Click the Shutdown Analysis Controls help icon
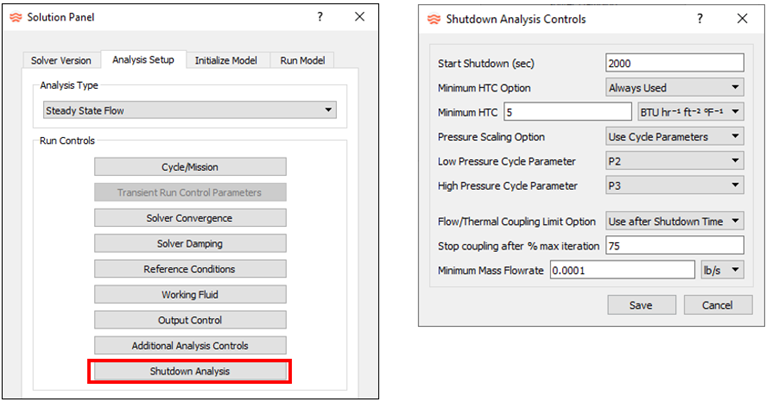Screen dimensions: 767x402 click(x=700, y=18)
